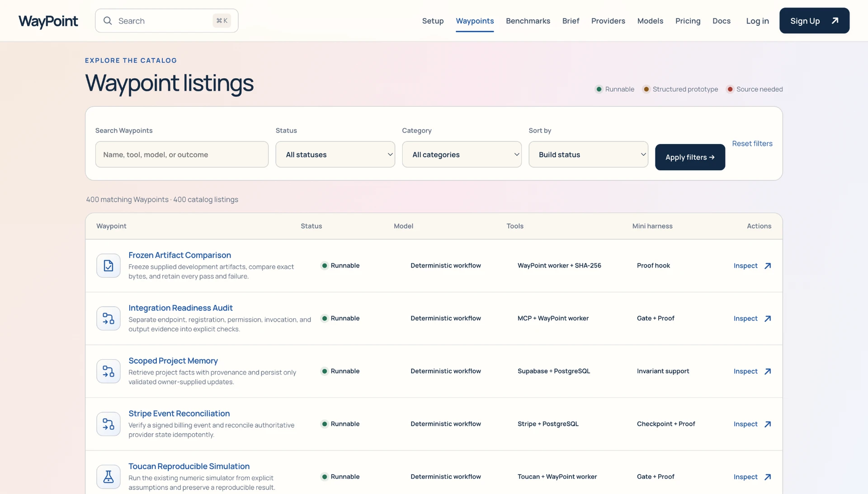Screen dimensions: 868x494
Task: Click the green Runnable legend dot
Action: 599,89
